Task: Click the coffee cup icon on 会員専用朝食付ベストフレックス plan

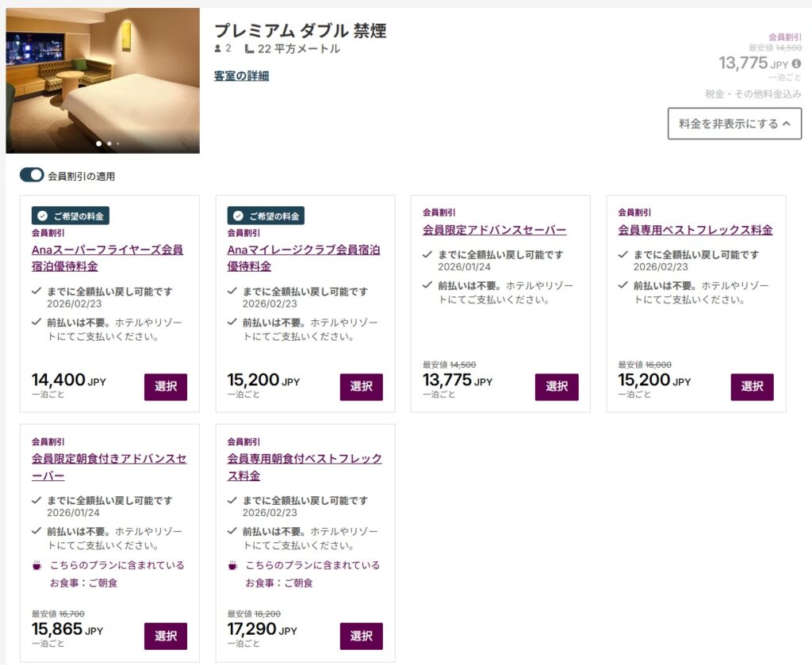Action: 231,565
